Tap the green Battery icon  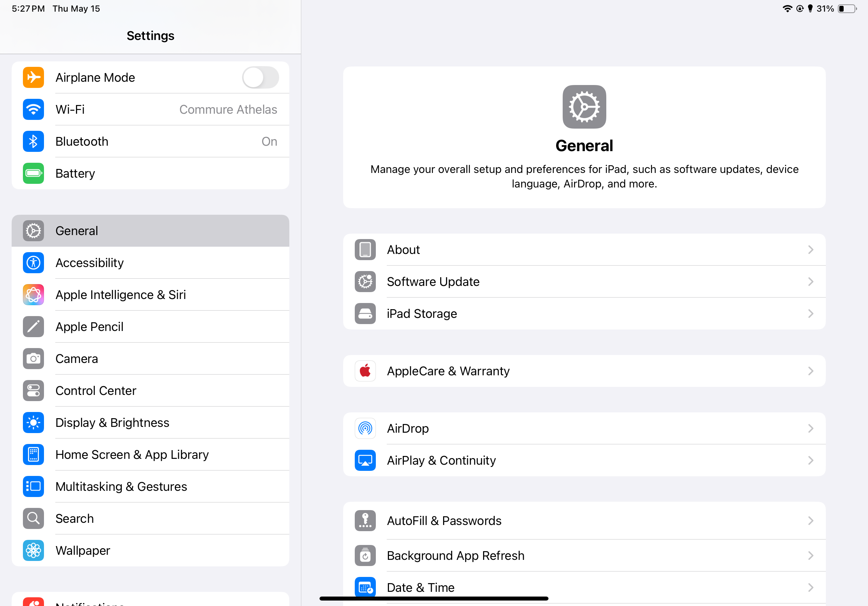[x=33, y=173]
